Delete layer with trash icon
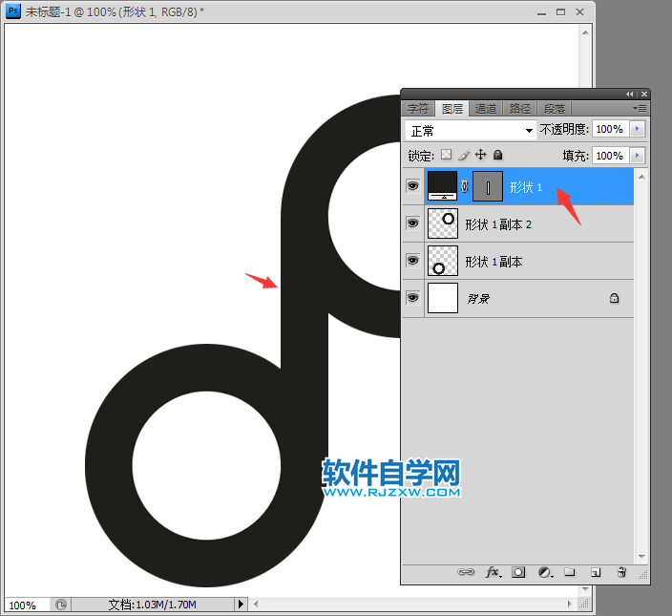 (621, 572)
